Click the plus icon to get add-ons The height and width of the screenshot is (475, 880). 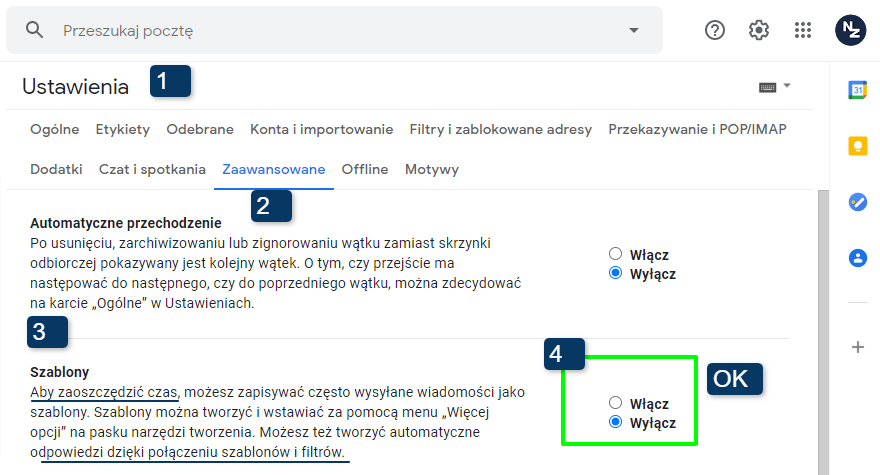click(x=857, y=347)
